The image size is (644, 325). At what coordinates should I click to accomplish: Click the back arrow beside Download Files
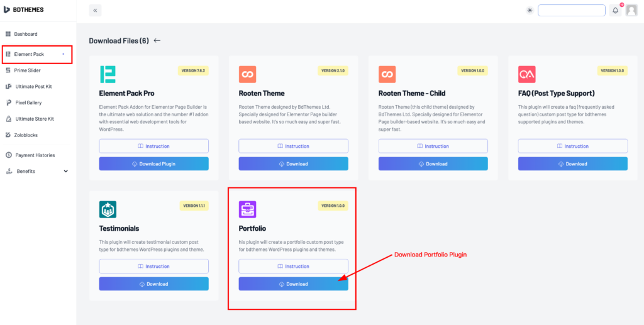[157, 41]
